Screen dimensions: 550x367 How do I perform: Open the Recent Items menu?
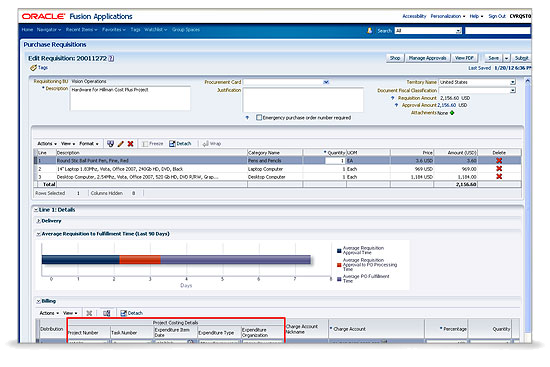(81, 30)
